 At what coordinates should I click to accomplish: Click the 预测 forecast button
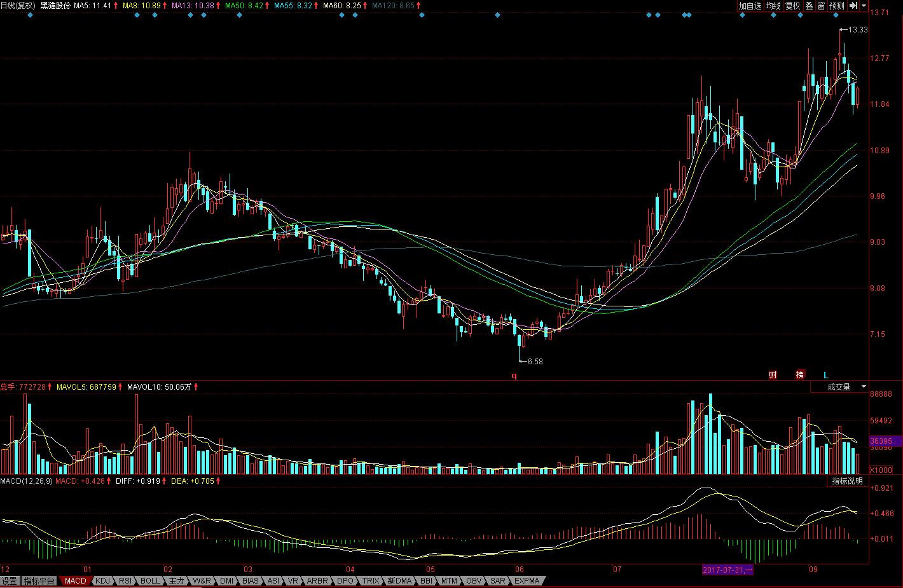tap(837, 6)
